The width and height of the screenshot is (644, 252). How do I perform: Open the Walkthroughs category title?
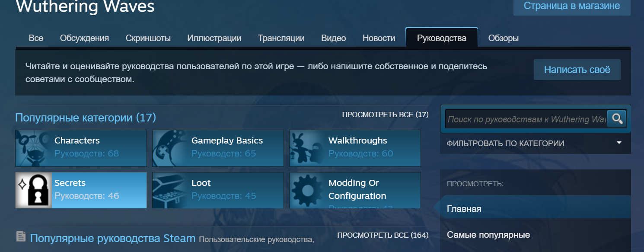click(x=358, y=140)
